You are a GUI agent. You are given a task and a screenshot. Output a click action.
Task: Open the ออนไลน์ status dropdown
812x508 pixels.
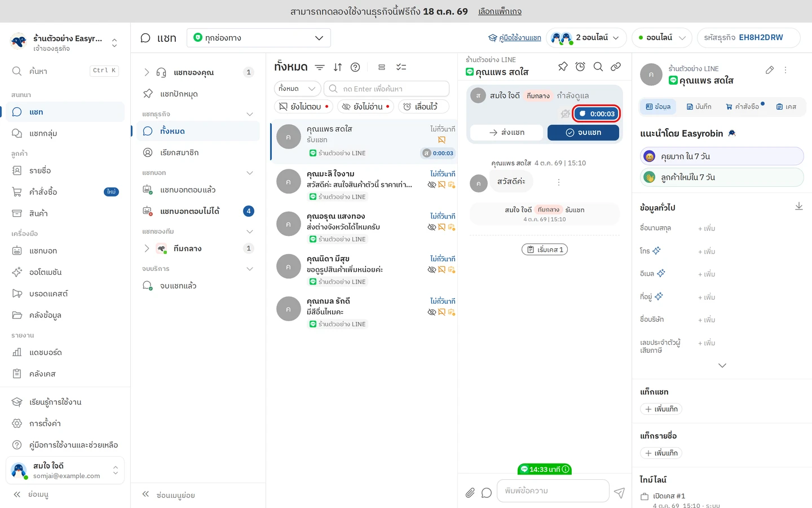(x=662, y=38)
